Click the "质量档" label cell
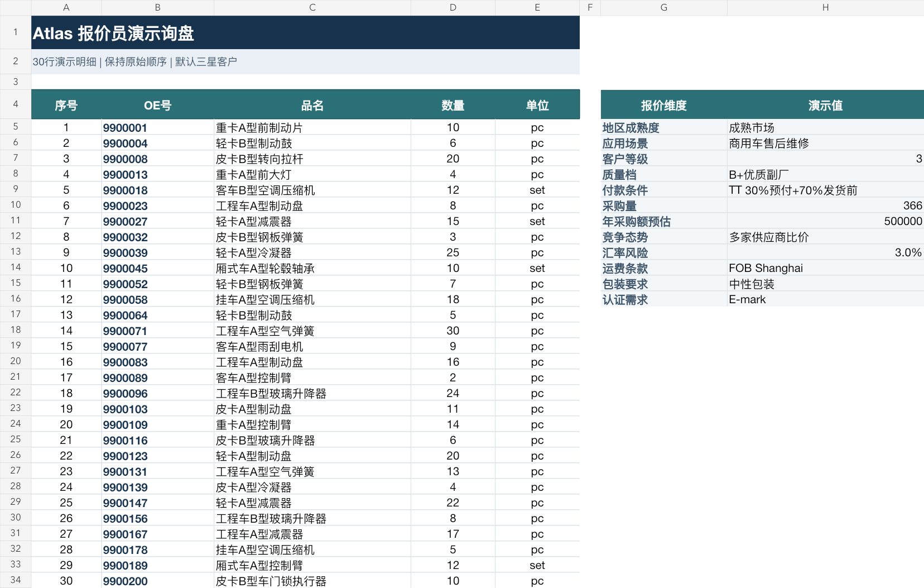 [664, 174]
